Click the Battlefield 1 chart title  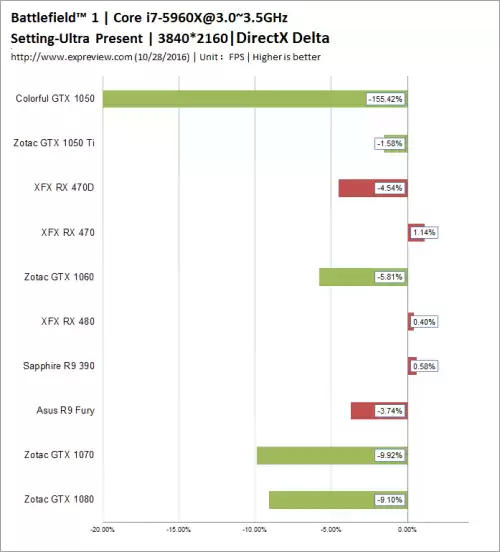149,17
